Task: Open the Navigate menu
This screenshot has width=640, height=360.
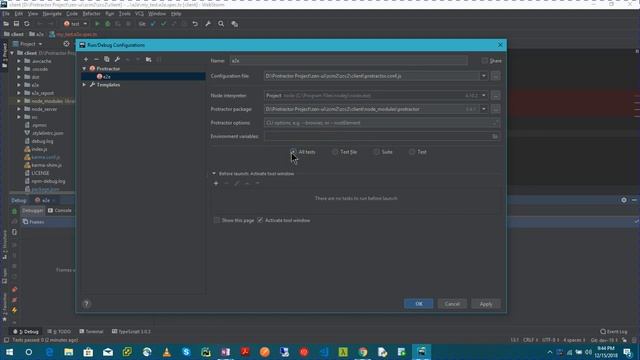Action: pyautogui.click(x=52, y=13)
